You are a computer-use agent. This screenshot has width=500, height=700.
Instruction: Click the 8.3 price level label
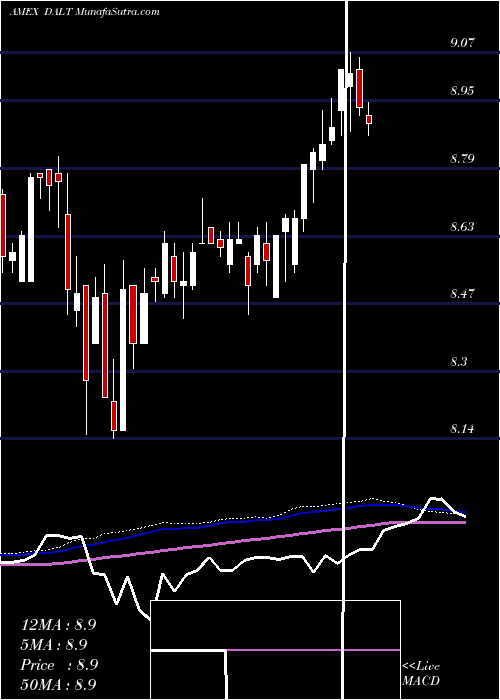point(459,361)
